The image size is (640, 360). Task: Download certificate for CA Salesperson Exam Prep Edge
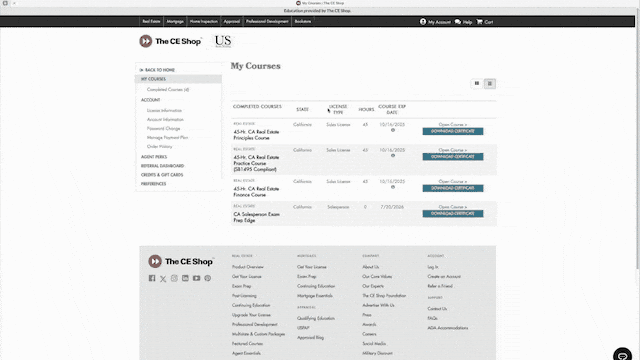tap(453, 213)
